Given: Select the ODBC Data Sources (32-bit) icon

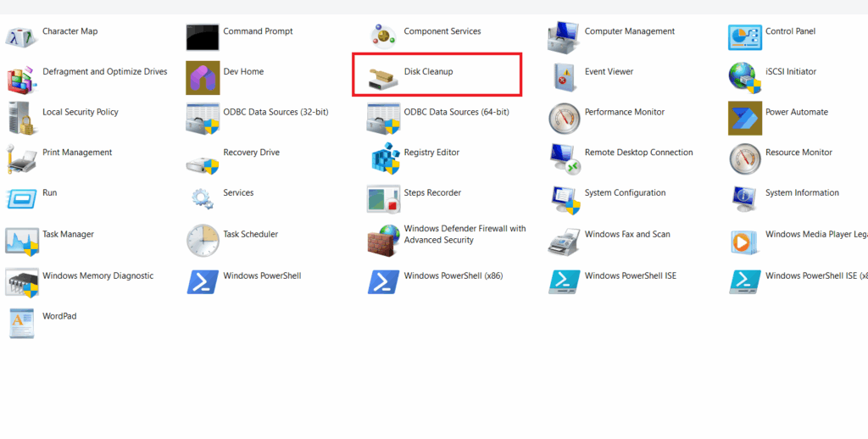Looking at the screenshot, I should pos(203,119).
